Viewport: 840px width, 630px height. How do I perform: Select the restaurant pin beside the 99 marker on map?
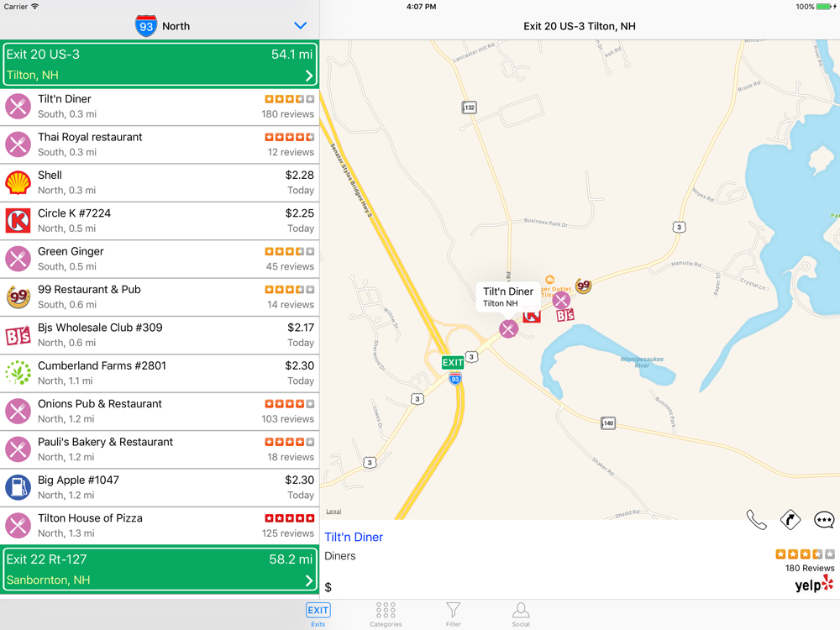561,301
